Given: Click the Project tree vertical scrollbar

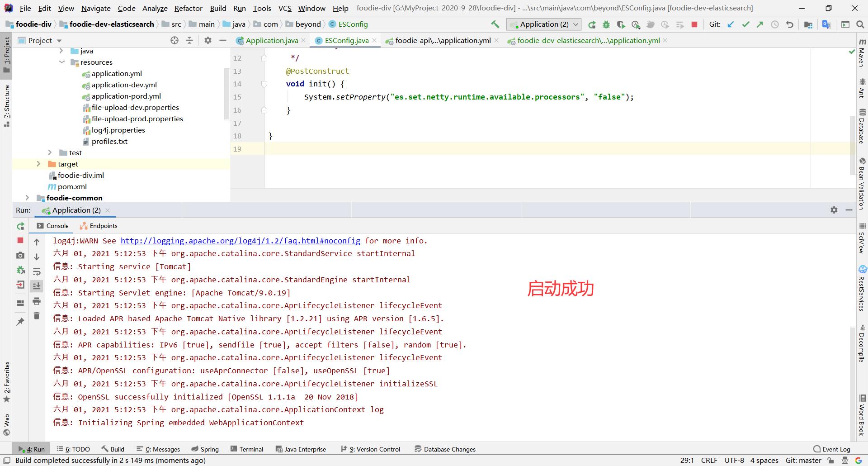Looking at the screenshot, I should tap(226, 94).
